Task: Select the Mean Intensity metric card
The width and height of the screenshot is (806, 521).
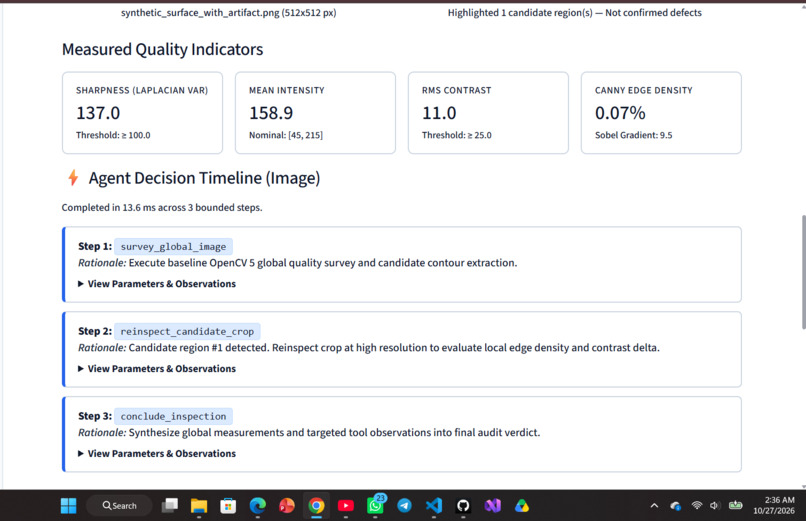Action: (x=315, y=113)
